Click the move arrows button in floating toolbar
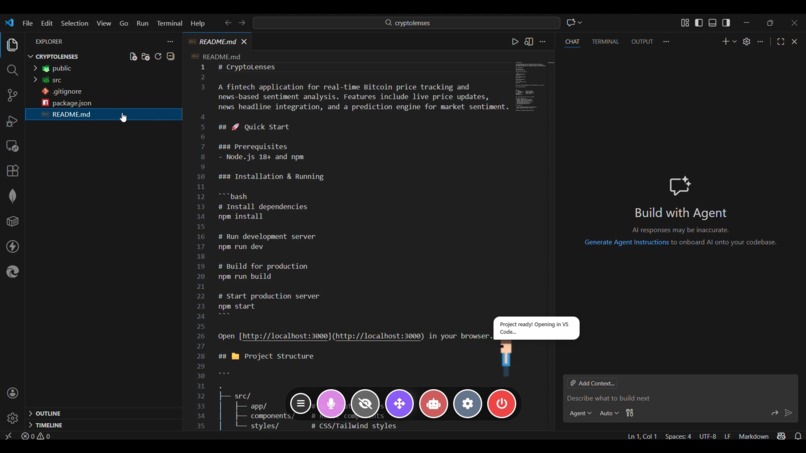This screenshot has width=806, height=453. tap(399, 404)
